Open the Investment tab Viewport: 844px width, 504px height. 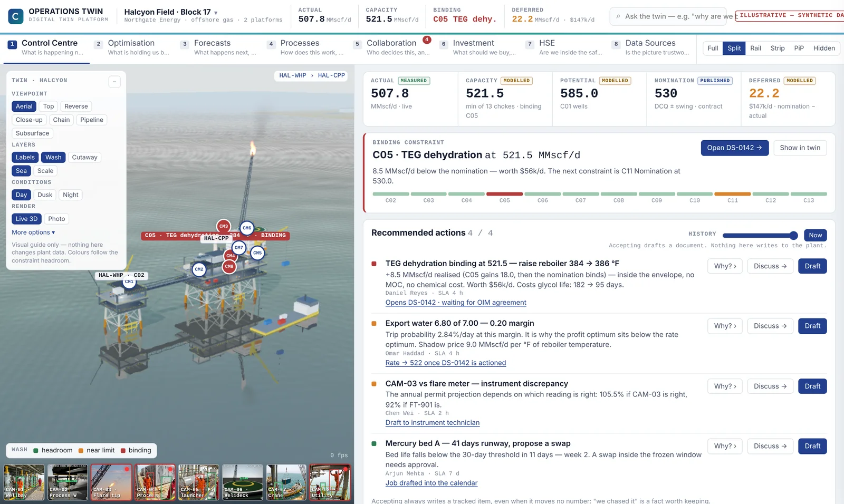coord(478,47)
